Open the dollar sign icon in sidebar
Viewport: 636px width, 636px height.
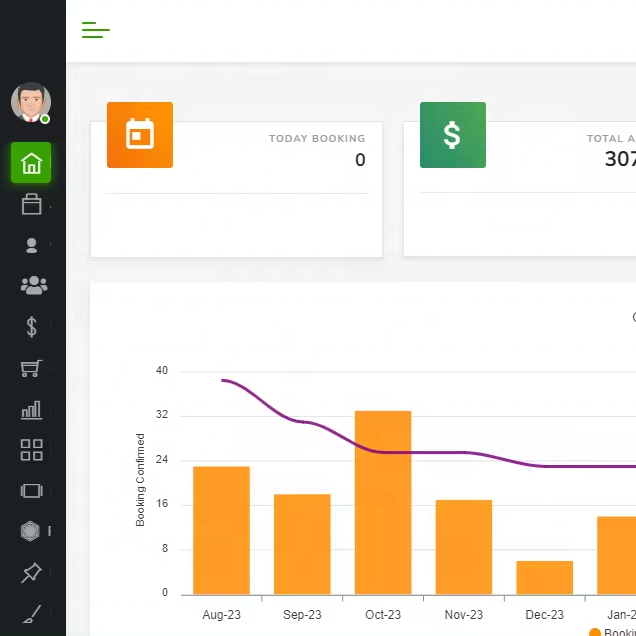coord(32,327)
